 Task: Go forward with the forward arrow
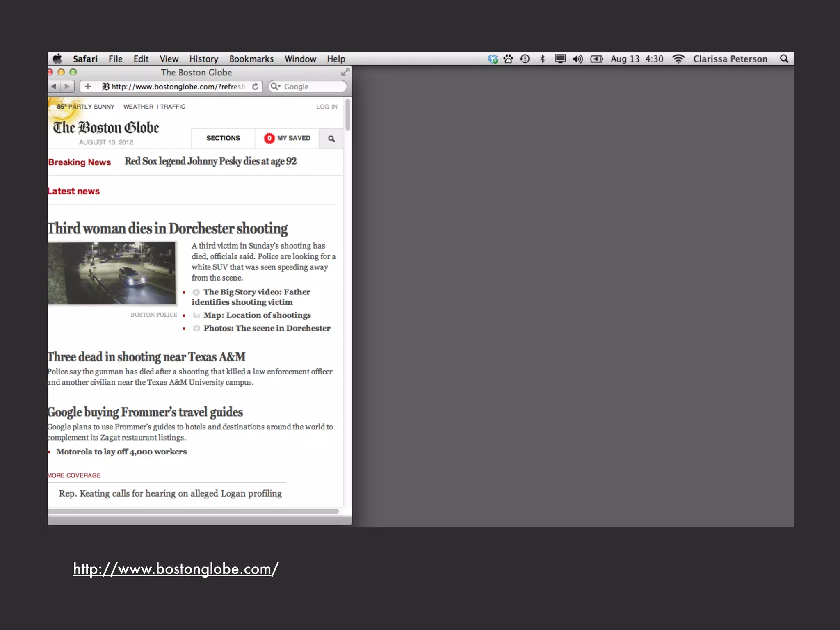coord(67,87)
